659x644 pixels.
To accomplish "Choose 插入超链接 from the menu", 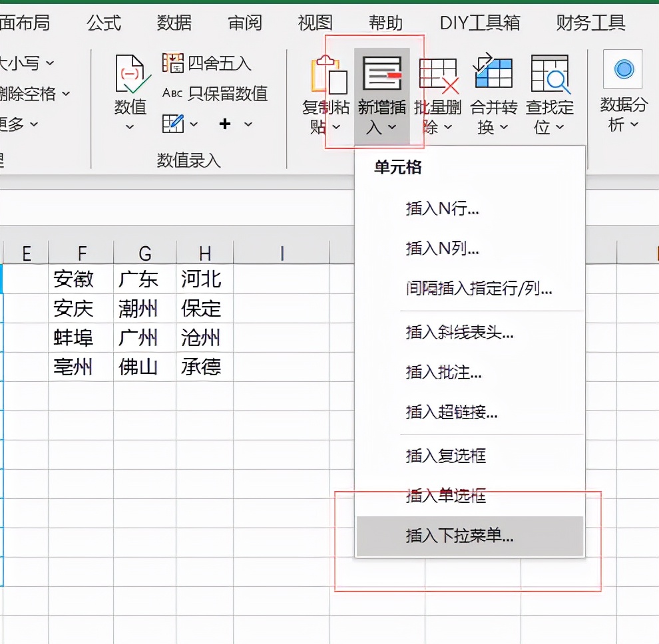I will pos(470,412).
